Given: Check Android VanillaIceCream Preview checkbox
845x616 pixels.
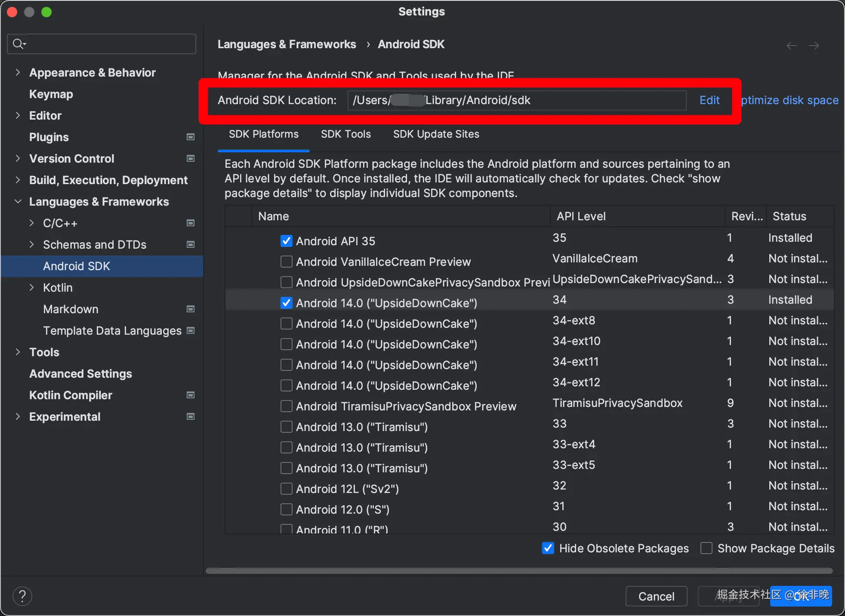Looking at the screenshot, I should tap(286, 262).
